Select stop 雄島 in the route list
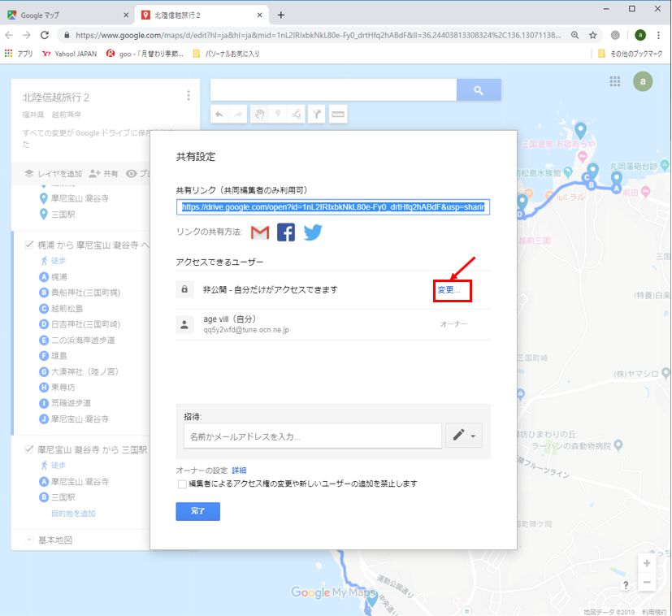This screenshot has height=616, width=672. click(x=59, y=355)
